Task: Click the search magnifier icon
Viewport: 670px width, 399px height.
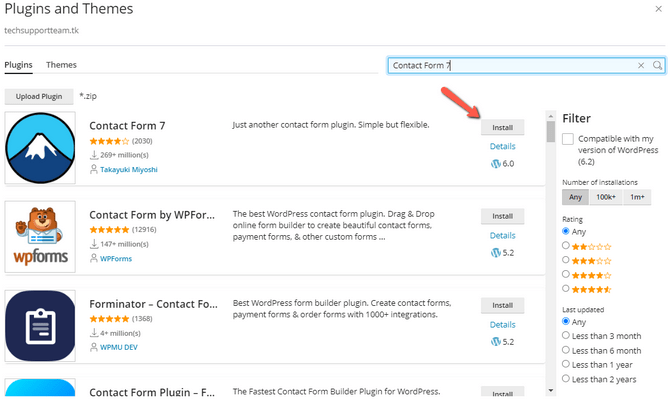Action: [657, 65]
